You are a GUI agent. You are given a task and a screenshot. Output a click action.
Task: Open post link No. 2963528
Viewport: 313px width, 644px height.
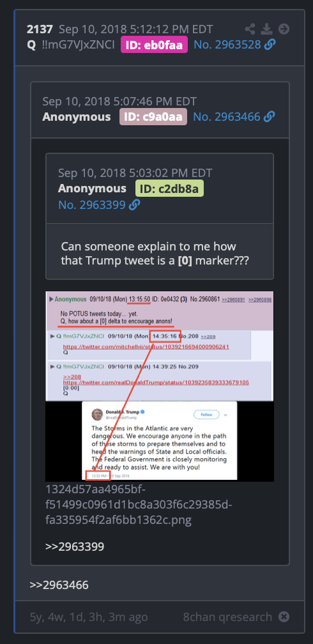(227, 44)
